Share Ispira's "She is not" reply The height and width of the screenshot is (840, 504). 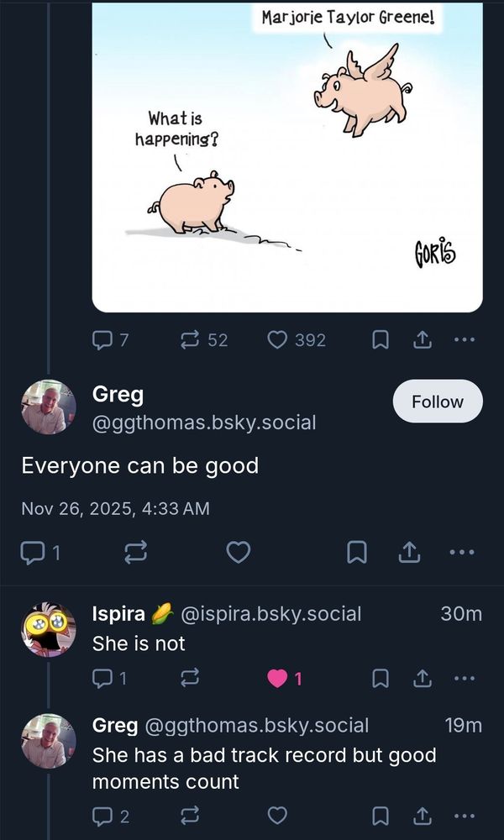click(x=422, y=679)
